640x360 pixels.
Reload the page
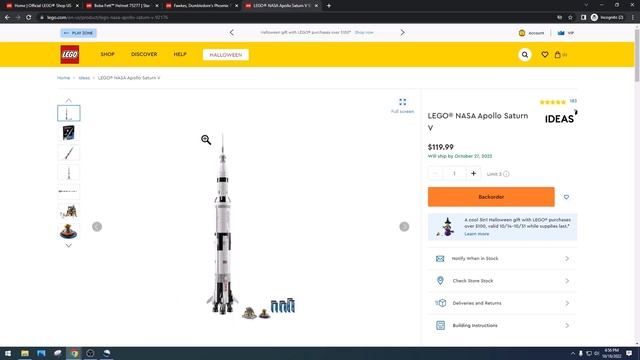point(29,18)
